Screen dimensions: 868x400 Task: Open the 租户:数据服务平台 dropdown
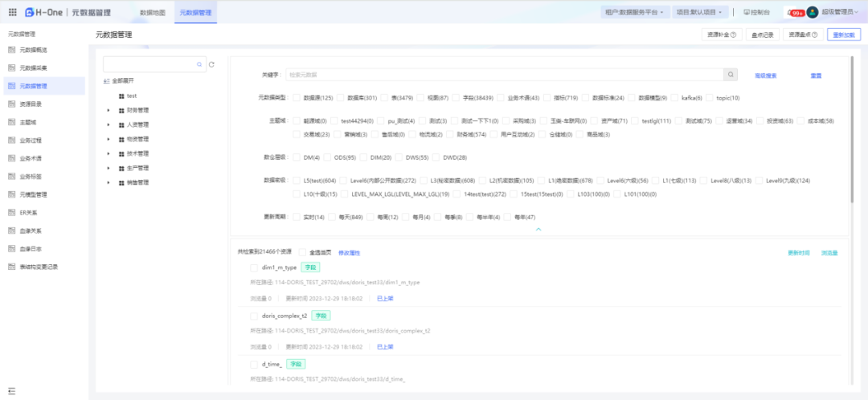click(633, 12)
